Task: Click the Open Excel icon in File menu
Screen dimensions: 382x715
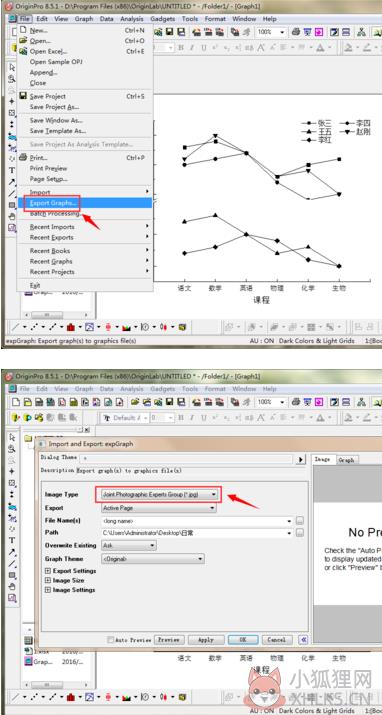Action: 23,51
